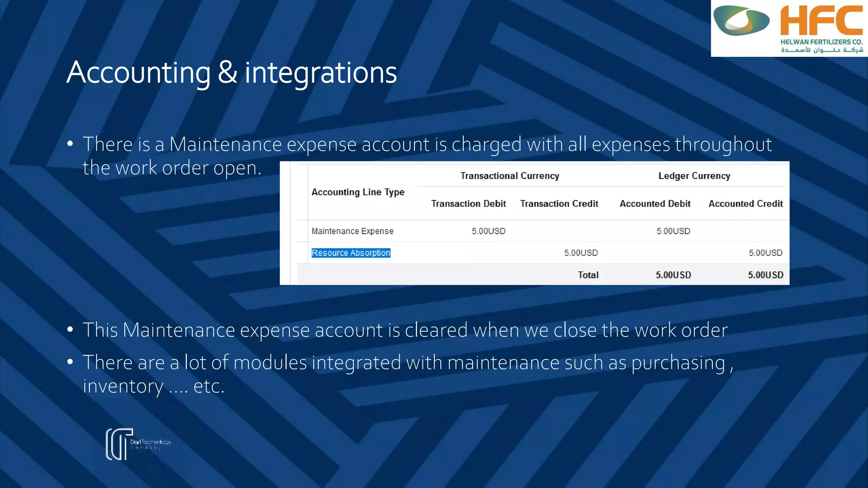Click the Accounting & integrations slide title
Screen dimensions: 868x488
pos(231,72)
